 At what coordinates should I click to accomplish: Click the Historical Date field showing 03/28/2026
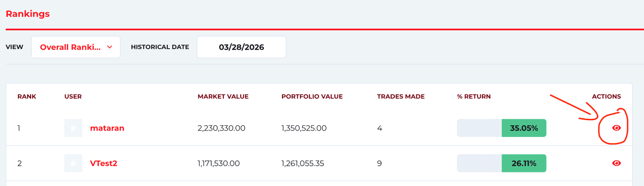click(x=241, y=47)
